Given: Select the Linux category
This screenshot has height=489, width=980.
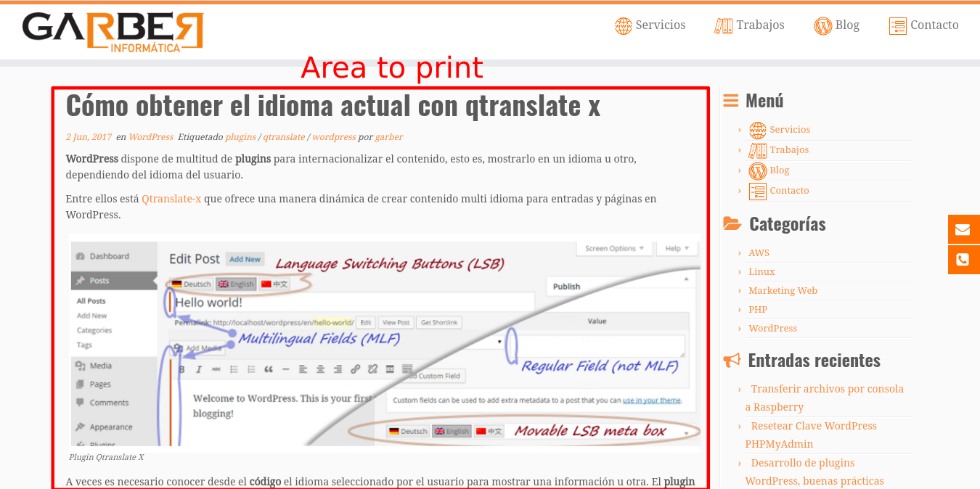Looking at the screenshot, I should (x=761, y=272).
